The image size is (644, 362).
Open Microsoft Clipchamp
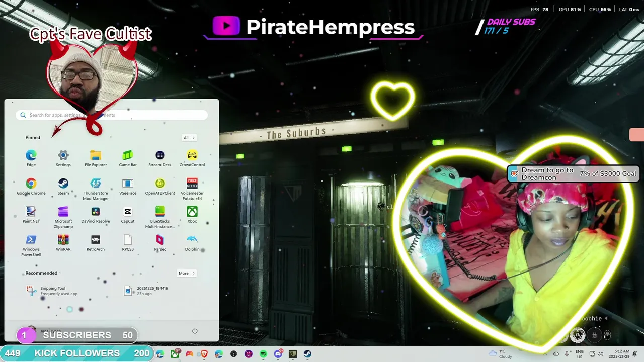click(63, 217)
